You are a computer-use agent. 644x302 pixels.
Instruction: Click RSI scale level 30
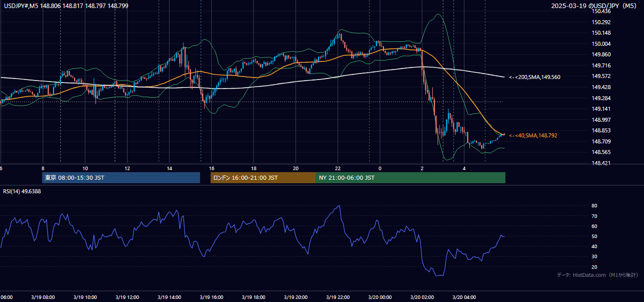coord(595,257)
